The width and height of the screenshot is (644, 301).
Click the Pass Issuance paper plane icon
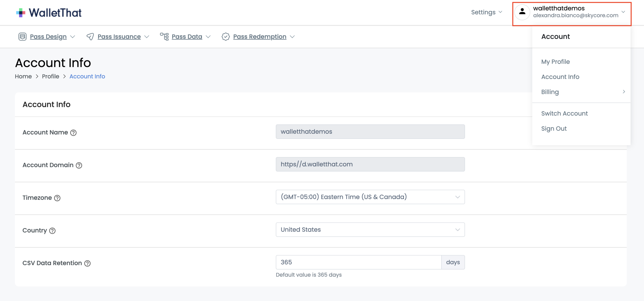(x=90, y=37)
